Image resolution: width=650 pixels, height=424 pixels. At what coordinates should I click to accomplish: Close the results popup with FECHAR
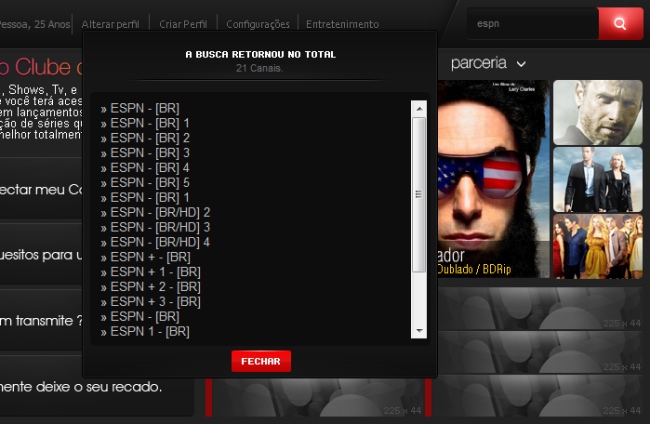(x=261, y=361)
